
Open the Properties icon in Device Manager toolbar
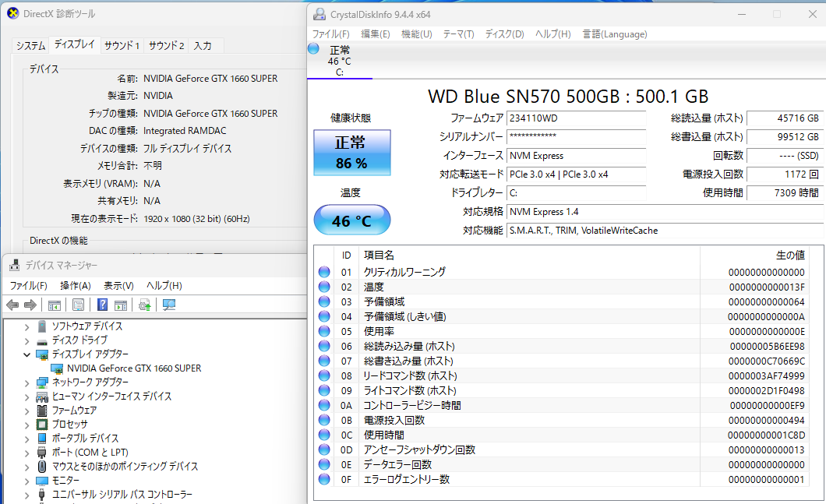pos(79,305)
